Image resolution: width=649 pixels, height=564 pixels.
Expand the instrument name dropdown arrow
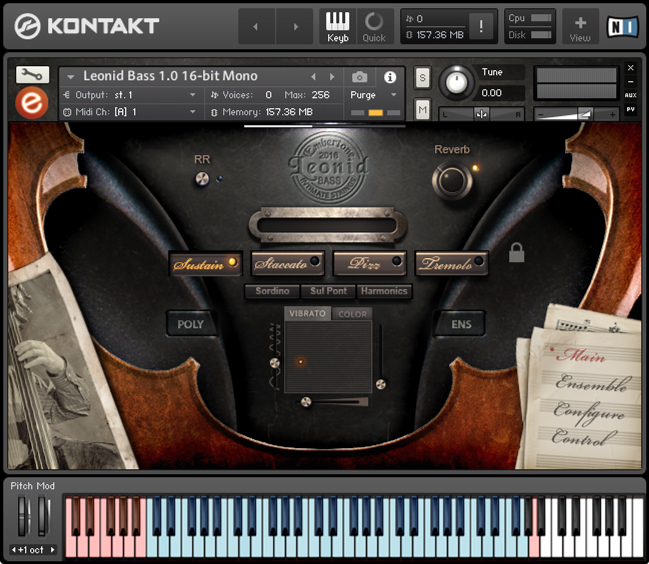click(x=71, y=77)
